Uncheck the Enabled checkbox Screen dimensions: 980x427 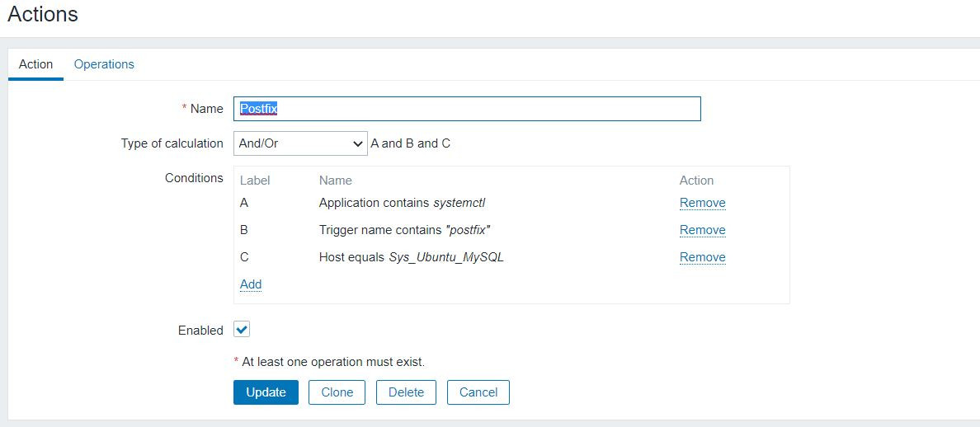[242, 330]
